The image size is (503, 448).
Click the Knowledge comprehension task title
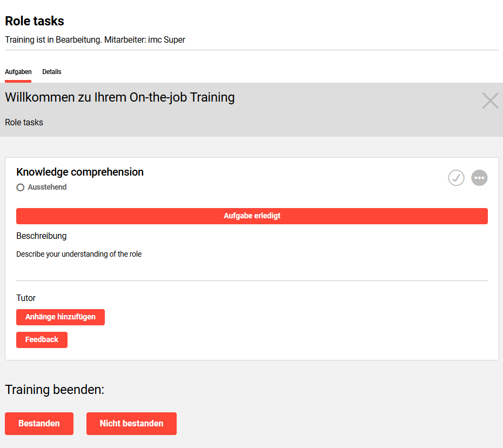80,172
